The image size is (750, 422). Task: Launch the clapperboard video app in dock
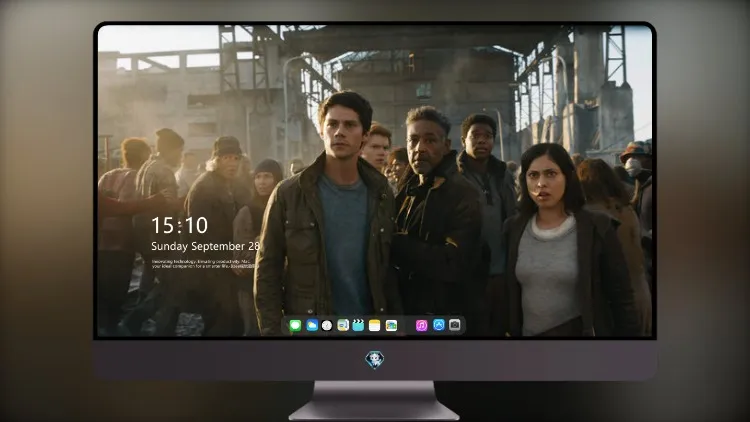click(x=358, y=325)
